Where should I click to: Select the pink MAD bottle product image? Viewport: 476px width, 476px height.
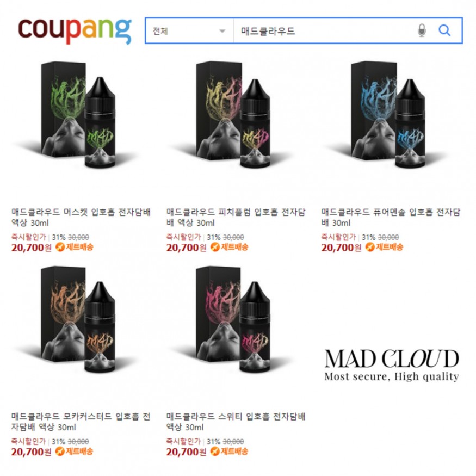point(234,319)
